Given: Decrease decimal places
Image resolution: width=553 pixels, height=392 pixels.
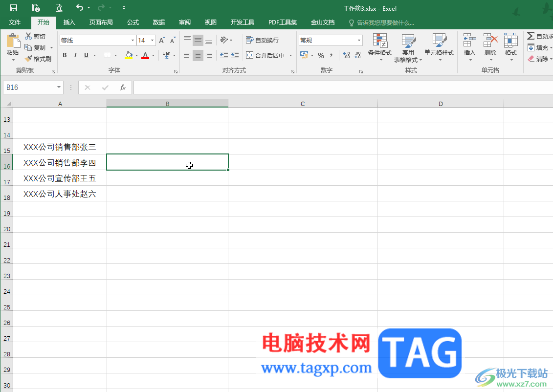Looking at the screenshot, I should click(x=357, y=55).
